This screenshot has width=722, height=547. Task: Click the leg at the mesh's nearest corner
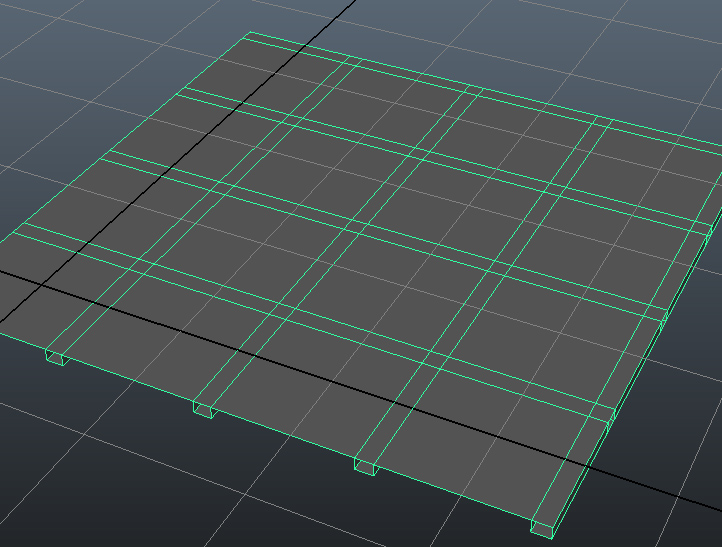pyautogui.click(x=545, y=526)
